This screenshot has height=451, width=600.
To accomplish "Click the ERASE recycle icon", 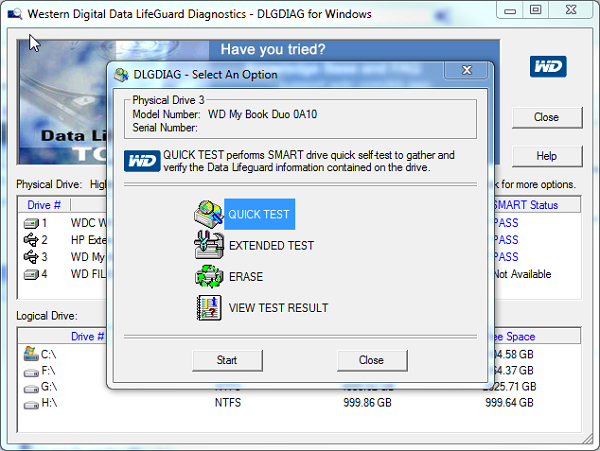I will 209,276.
